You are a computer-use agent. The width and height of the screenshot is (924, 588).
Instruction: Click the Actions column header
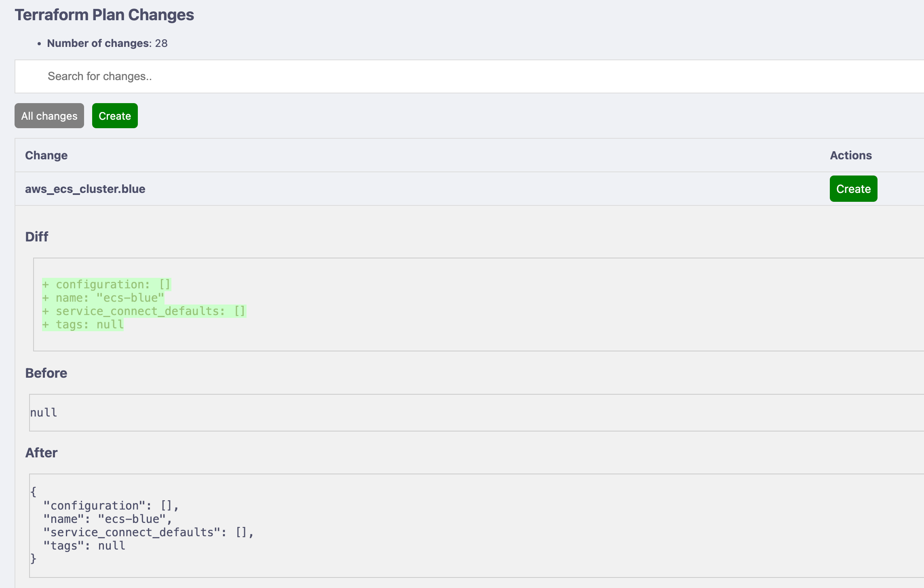[x=850, y=155]
